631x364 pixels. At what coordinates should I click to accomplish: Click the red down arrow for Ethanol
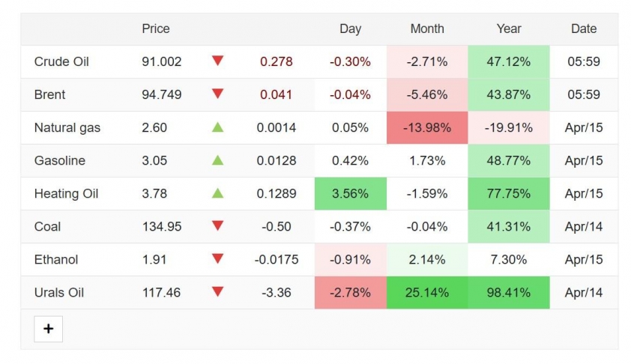217,259
